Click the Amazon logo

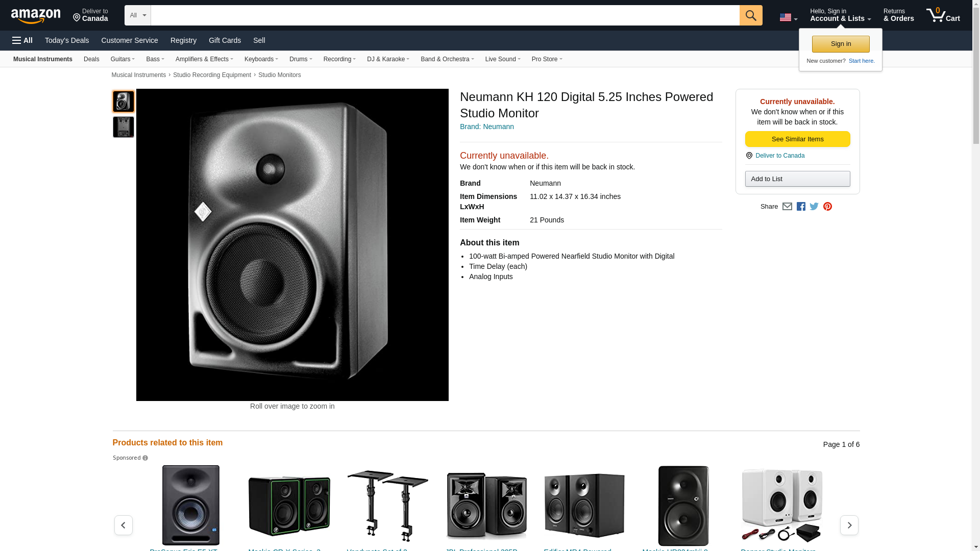(36, 16)
